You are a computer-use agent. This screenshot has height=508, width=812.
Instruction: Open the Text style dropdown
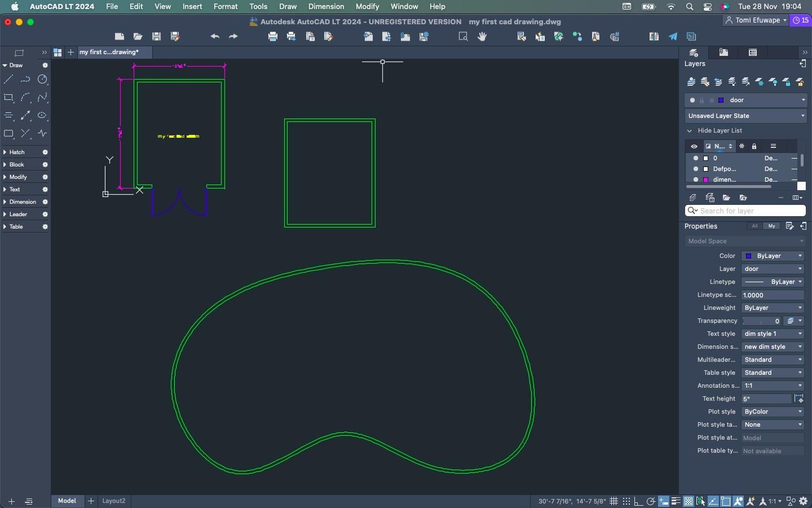point(773,334)
